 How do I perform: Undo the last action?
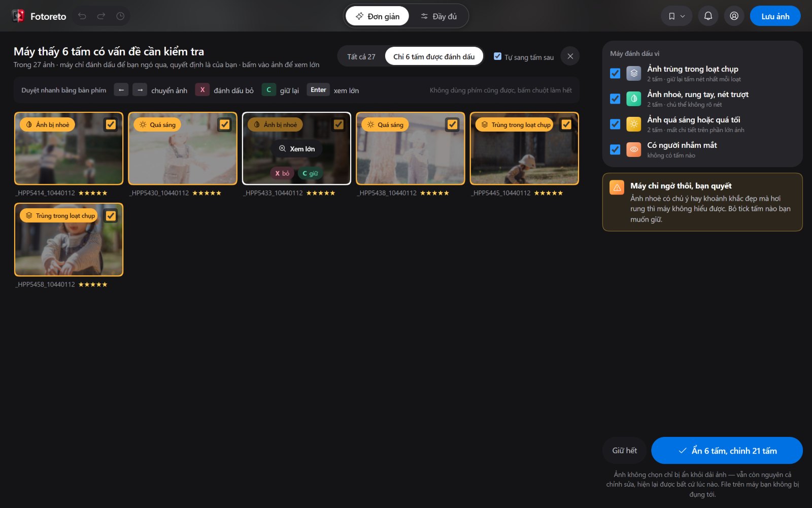click(x=82, y=16)
